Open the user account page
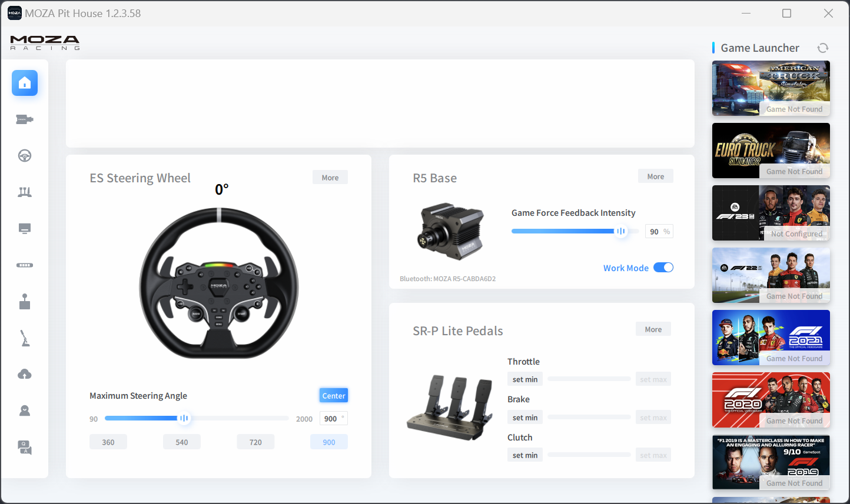This screenshot has height=504, width=850. coord(24,410)
